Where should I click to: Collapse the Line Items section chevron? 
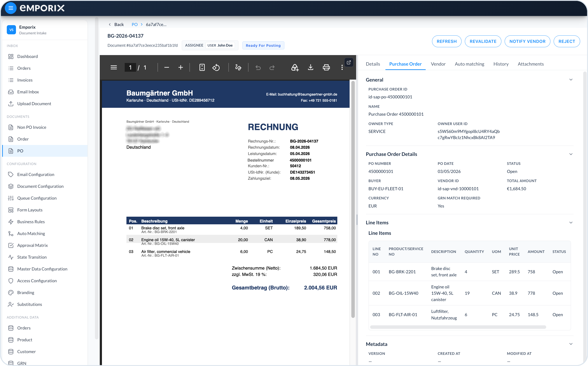click(x=571, y=222)
